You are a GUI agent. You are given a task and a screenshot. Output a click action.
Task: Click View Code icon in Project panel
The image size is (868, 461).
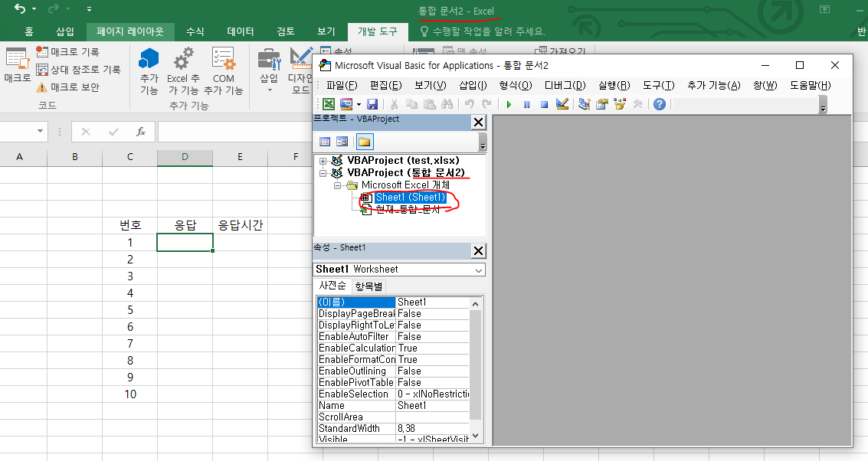pyautogui.click(x=325, y=142)
